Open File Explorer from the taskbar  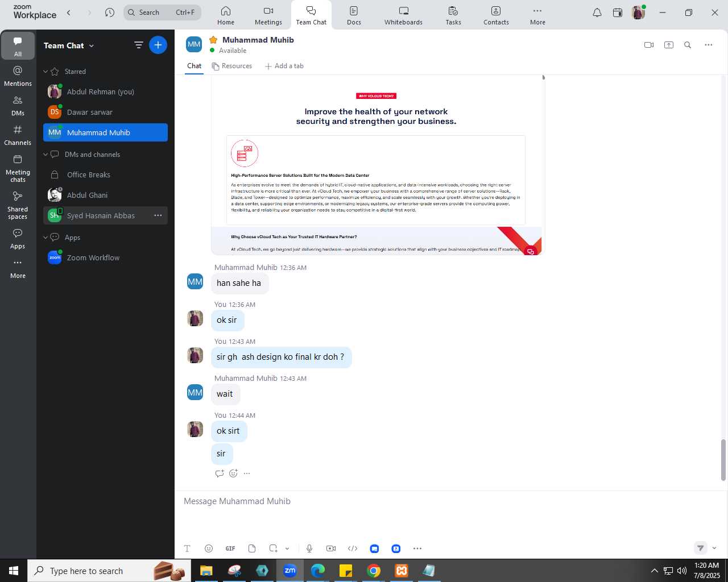tap(206, 571)
